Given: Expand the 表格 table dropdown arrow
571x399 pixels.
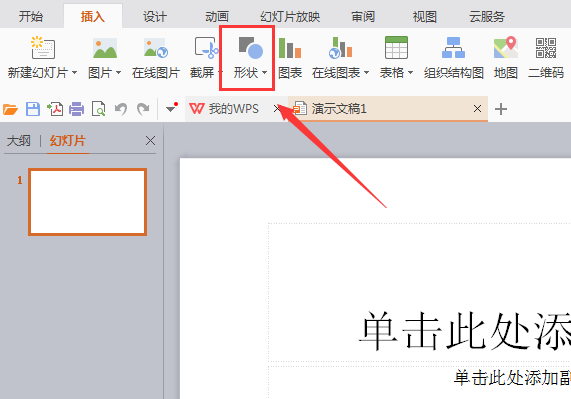Looking at the screenshot, I should 410,72.
